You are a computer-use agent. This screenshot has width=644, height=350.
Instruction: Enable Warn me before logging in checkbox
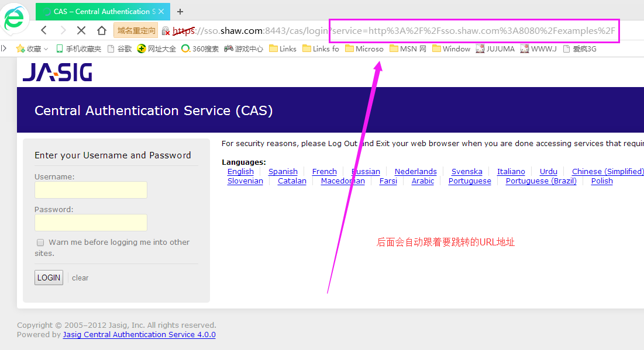[40, 242]
